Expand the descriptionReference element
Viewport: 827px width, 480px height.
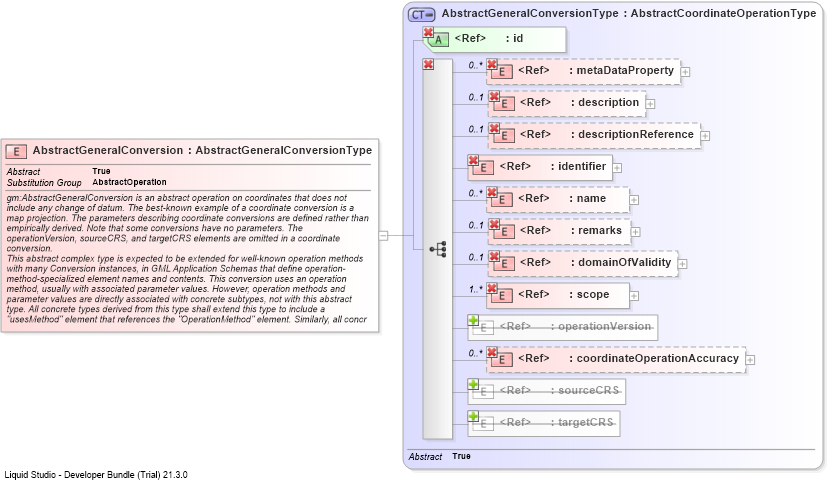pos(705,136)
